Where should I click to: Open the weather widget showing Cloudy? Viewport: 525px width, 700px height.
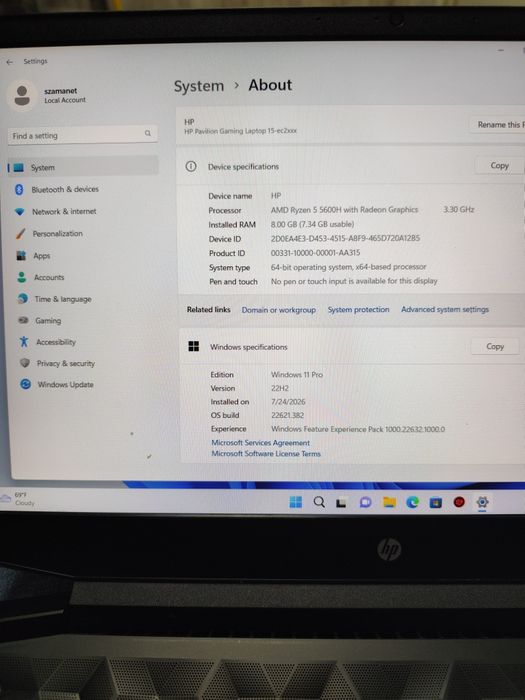[19, 499]
